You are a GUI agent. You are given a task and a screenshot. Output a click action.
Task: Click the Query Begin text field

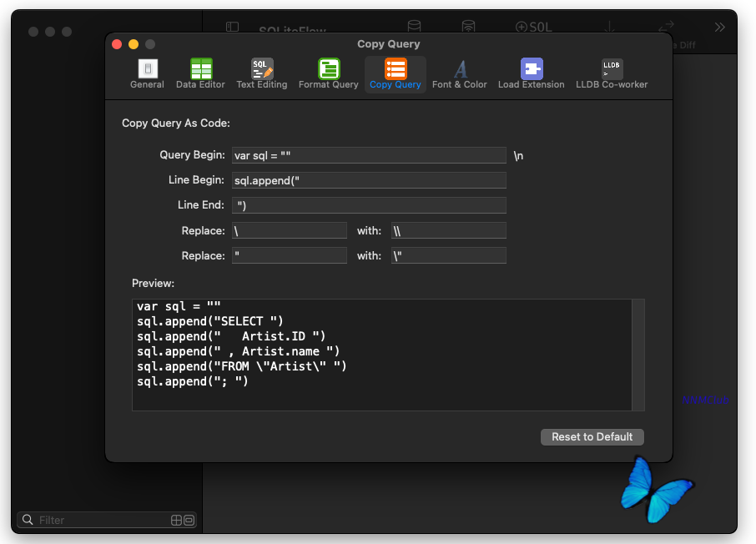369,155
